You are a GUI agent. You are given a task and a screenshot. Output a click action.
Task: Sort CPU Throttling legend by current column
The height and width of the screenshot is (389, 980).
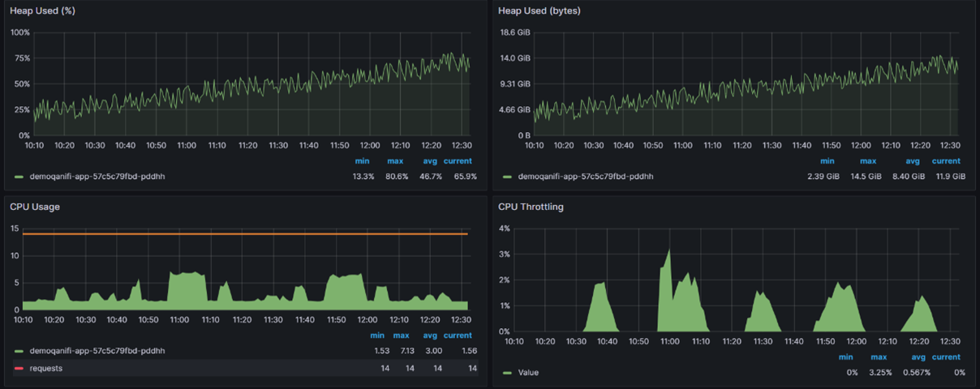(947, 357)
